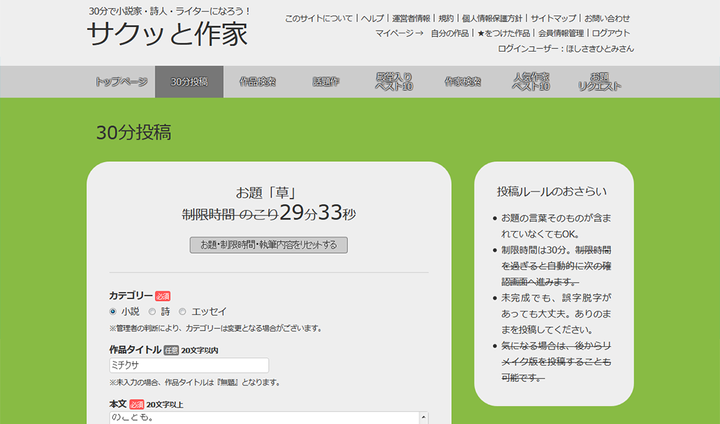Open the 人気作家ベスト10 tab
The height and width of the screenshot is (424, 720).
tap(531, 82)
